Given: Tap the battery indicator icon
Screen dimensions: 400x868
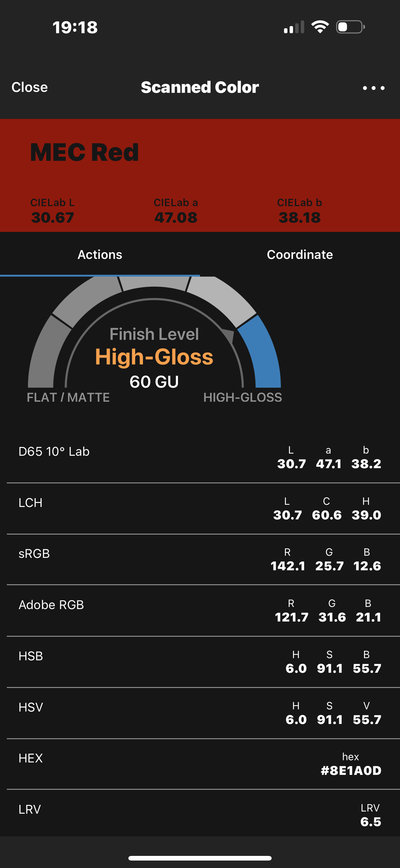Looking at the screenshot, I should 350,27.
